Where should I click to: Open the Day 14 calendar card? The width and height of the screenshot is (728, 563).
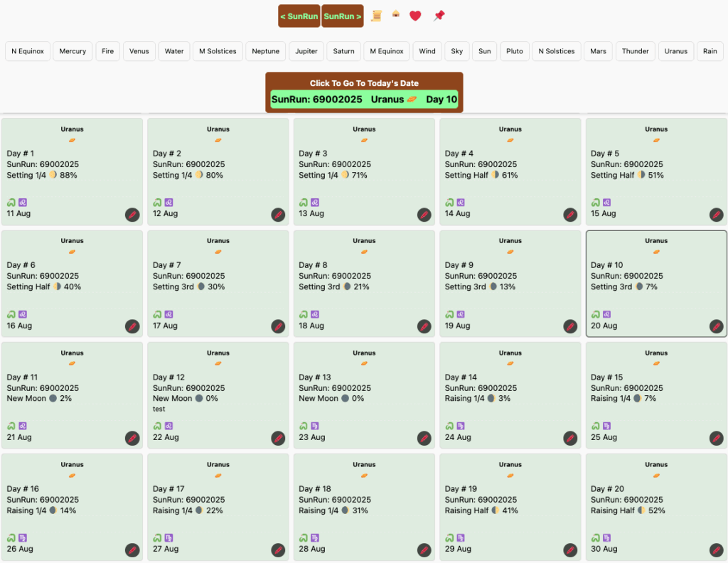pyautogui.click(x=510, y=395)
